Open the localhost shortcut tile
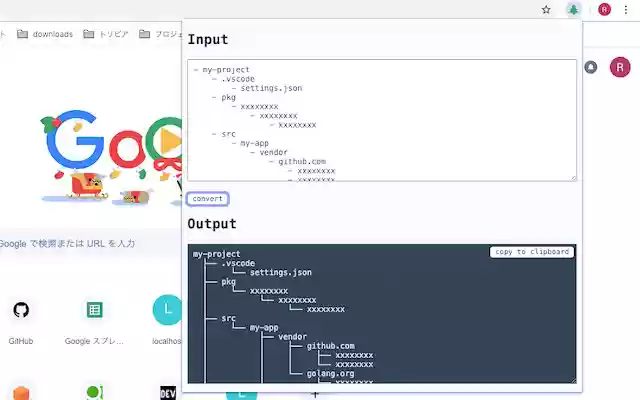This screenshot has width=640, height=400. click(x=167, y=322)
